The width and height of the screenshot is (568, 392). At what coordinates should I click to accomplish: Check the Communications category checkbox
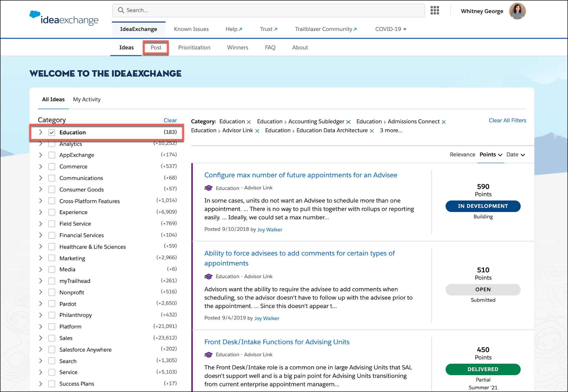click(52, 178)
